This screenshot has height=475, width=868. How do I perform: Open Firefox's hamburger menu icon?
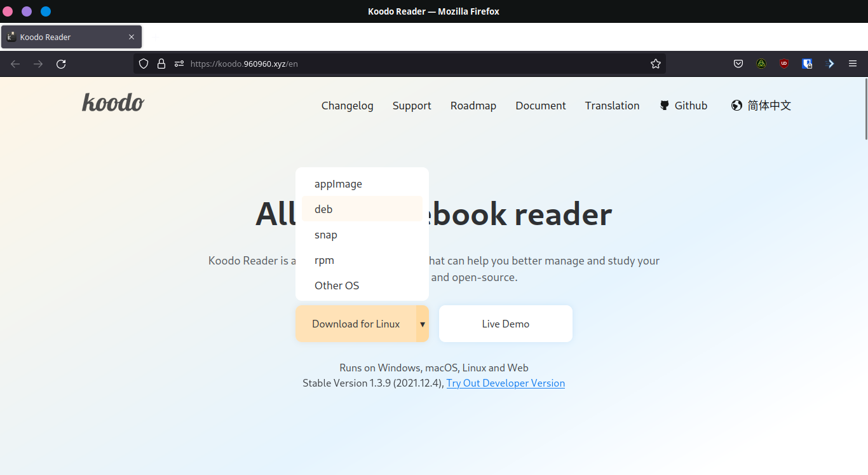coord(853,64)
